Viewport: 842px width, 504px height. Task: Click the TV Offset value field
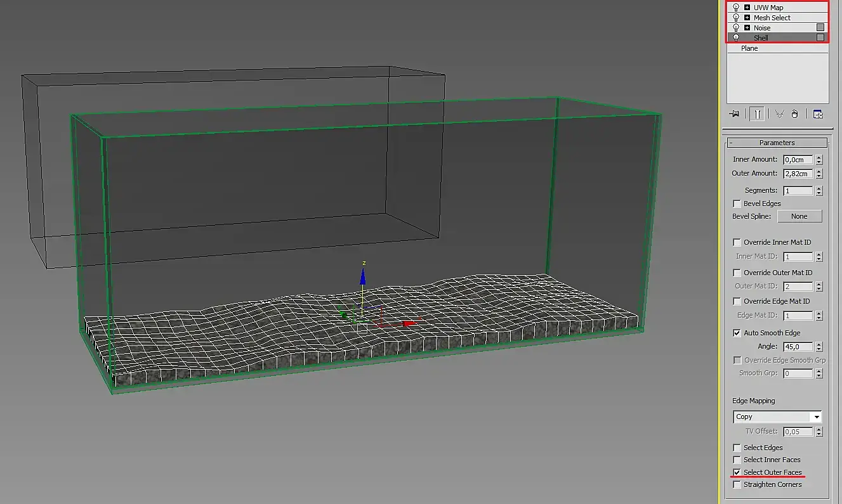point(798,432)
